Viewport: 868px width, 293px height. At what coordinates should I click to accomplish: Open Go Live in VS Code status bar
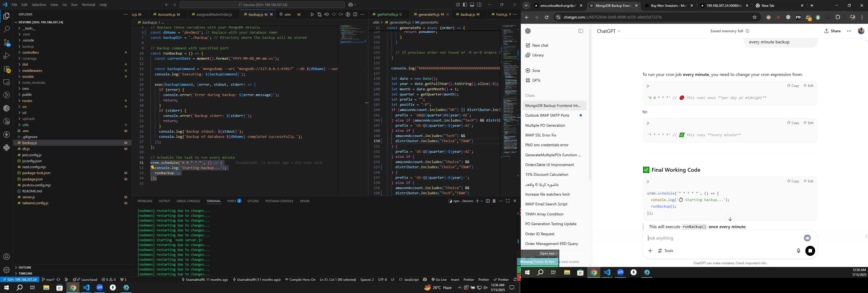click(439, 279)
